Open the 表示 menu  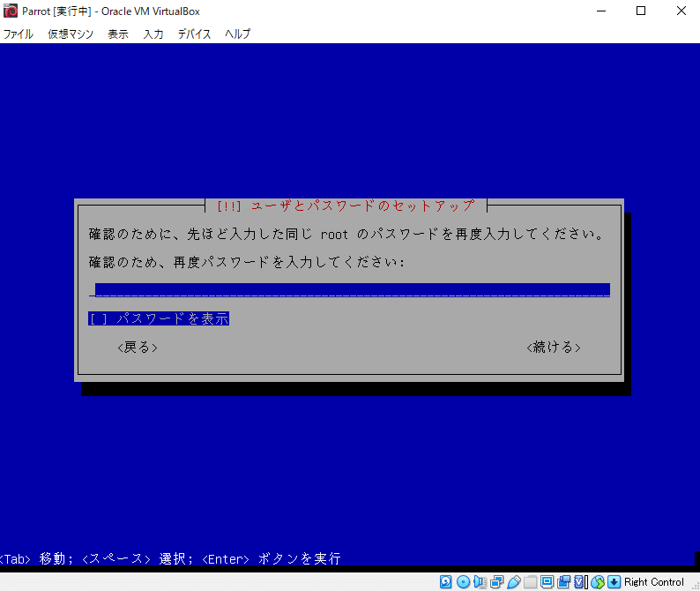click(x=118, y=34)
